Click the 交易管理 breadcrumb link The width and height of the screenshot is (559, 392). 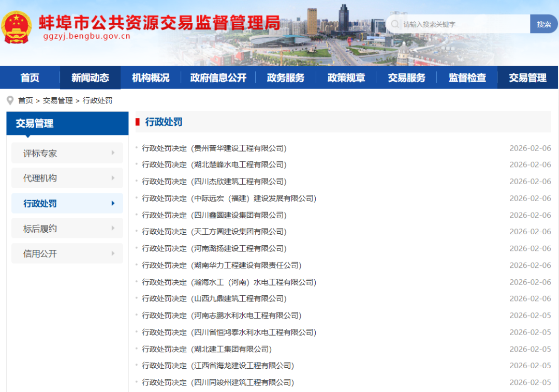(x=57, y=100)
